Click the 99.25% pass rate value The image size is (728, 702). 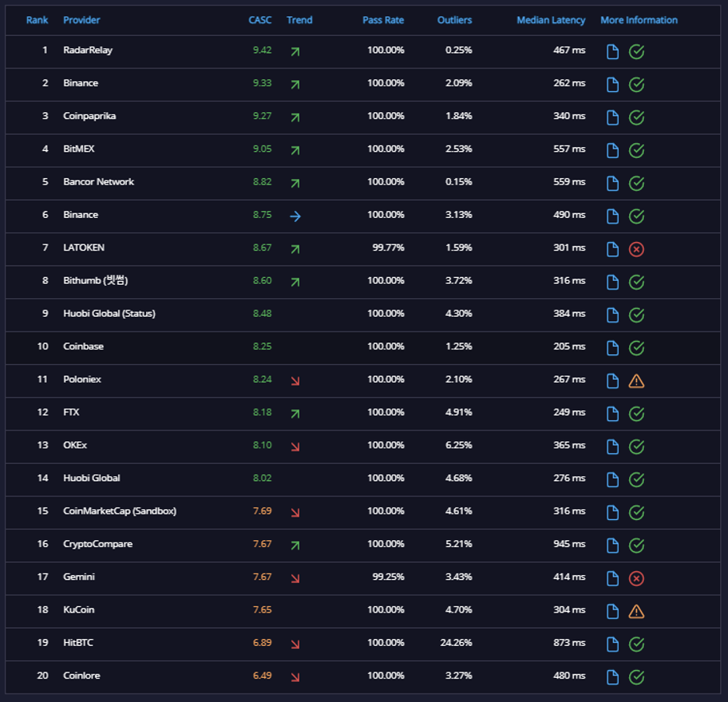388,577
